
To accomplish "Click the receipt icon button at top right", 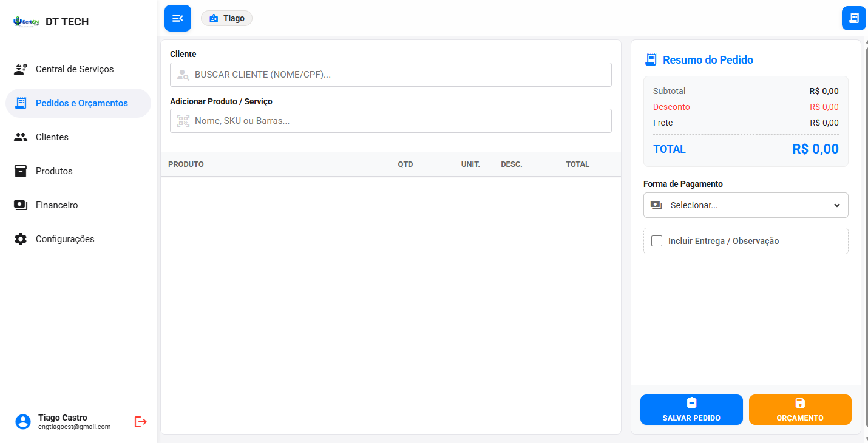I will (x=854, y=18).
